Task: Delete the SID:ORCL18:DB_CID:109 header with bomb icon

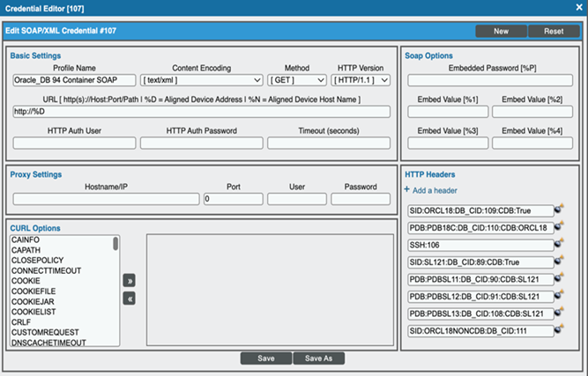Action: (559, 209)
